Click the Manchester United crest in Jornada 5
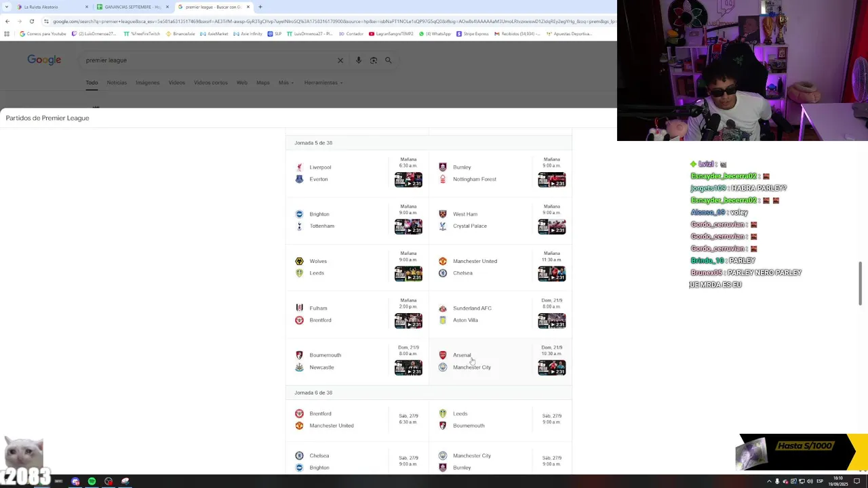The height and width of the screenshot is (488, 868). pos(443,261)
